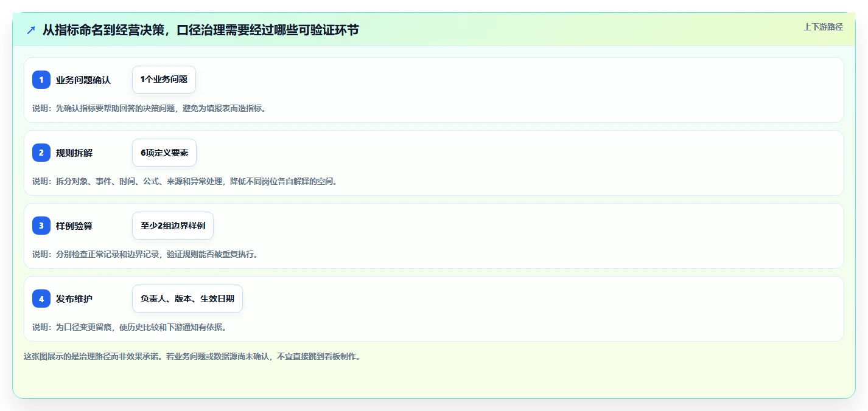This screenshot has height=411, width=868.
Task: Click the heading 从指标命名到经营决策
Action: click(x=200, y=30)
